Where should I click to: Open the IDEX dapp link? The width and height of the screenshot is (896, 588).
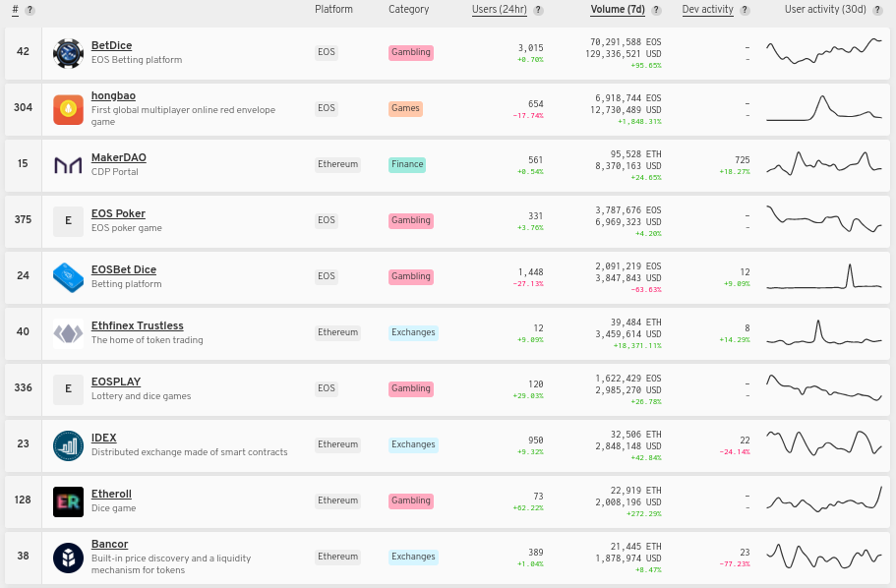[x=104, y=438]
